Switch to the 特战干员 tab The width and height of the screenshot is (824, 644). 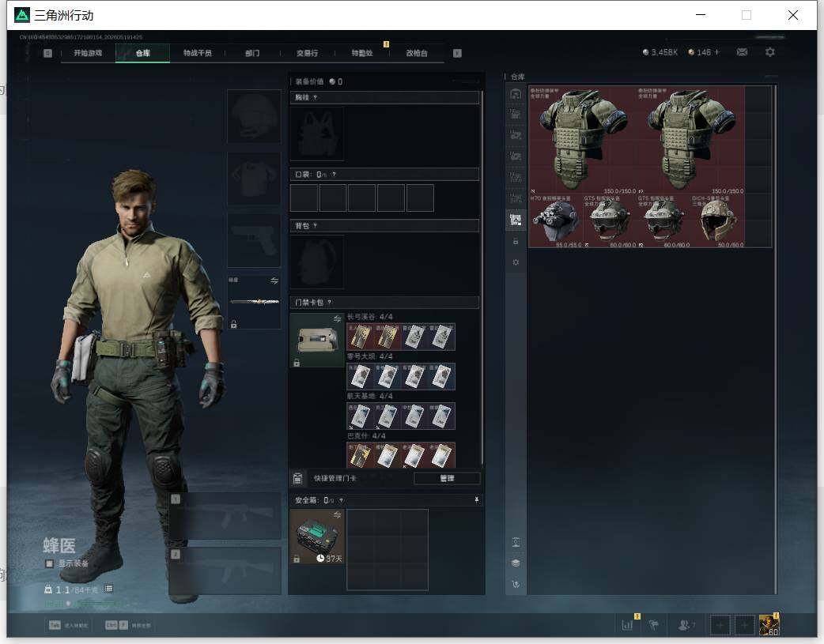coord(198,53)
